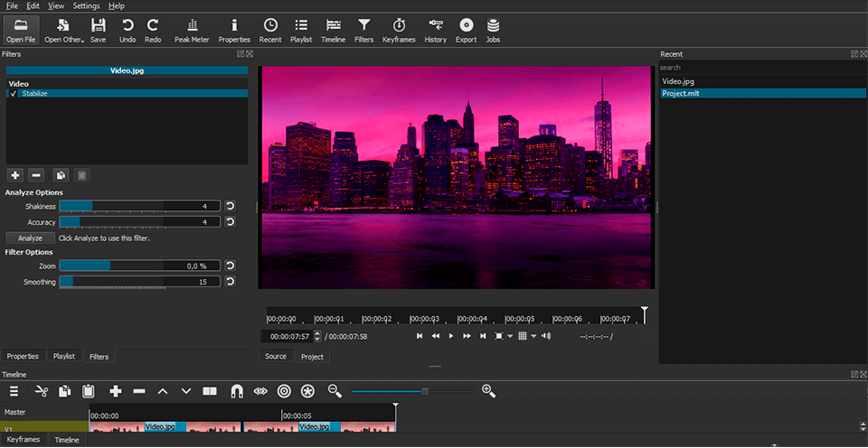Image resolution: width=868 pixels, height=448 pixels.
Task: Split clip at playhead in timeline toolbar
Action: click(x=210, y=391)
